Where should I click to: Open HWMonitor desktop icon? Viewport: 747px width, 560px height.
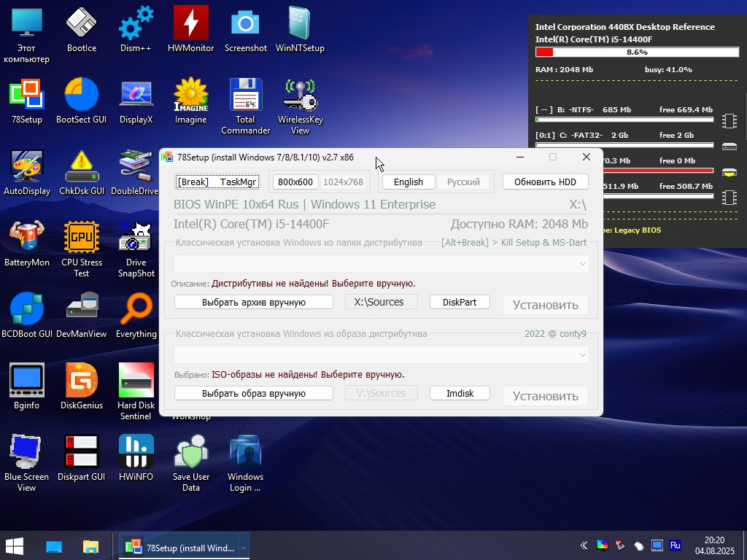pyautogui.click(x=190, y=28)
